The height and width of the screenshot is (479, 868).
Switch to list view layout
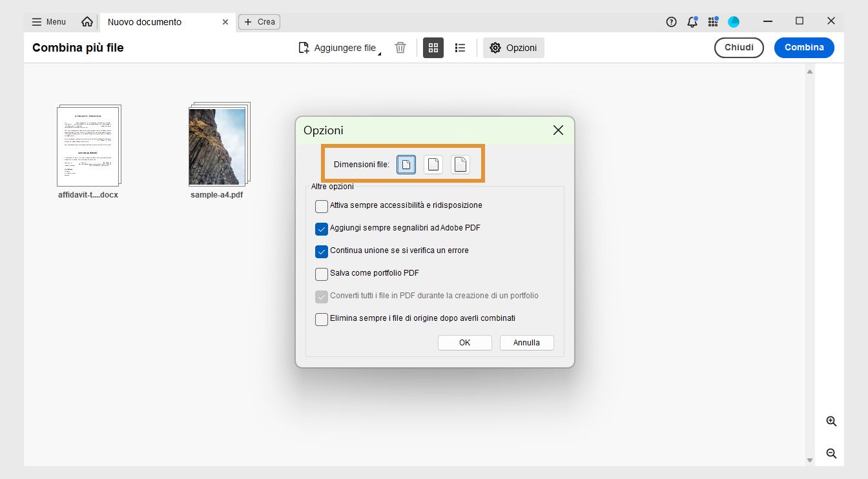(x=460, y=47)
